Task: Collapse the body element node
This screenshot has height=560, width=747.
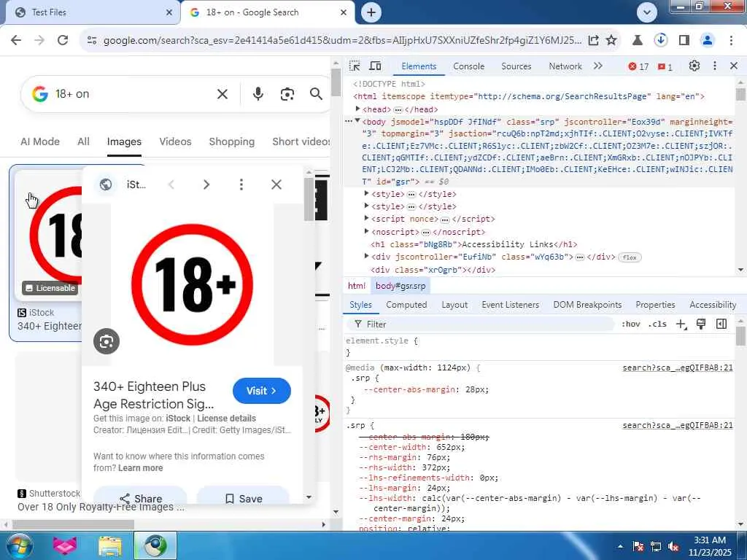Action: (357, 121)
